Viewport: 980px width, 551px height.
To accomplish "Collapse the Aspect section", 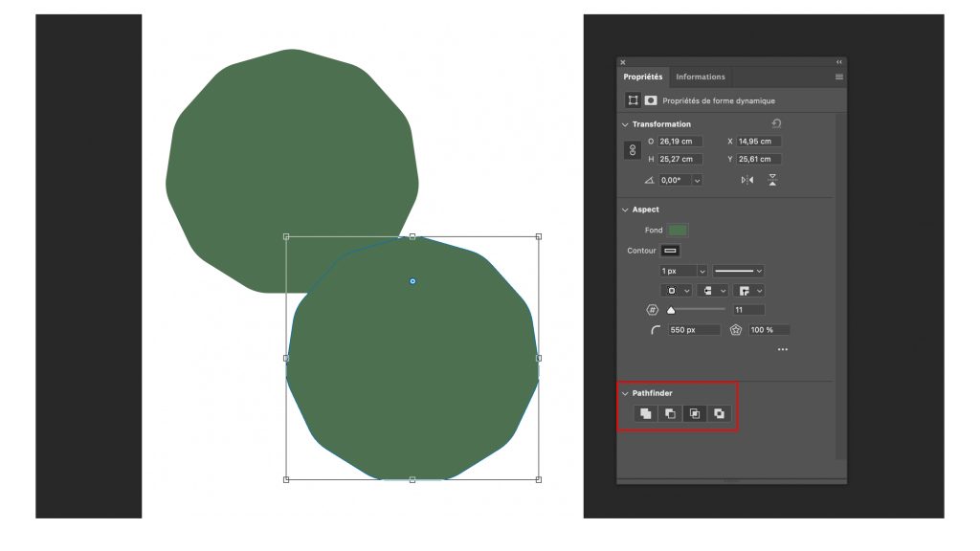I will (x=625, y=209).
